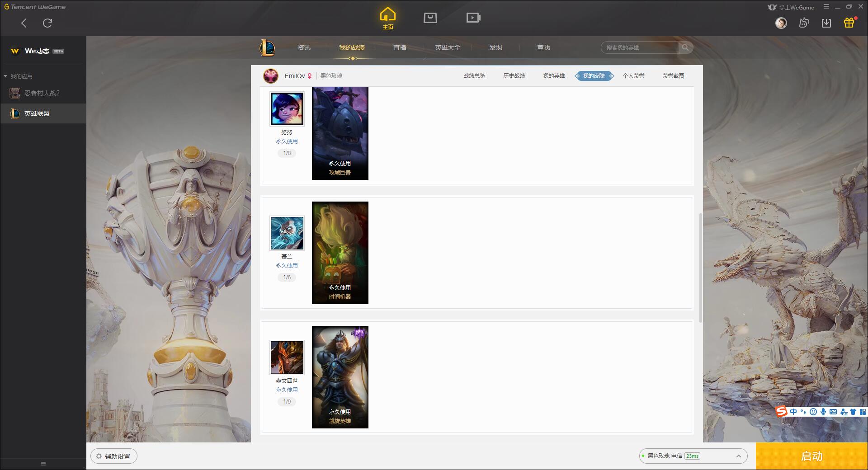868x470 pixels.
Task: Focus the 搜索我的英雄 search field
Action: 639,47
